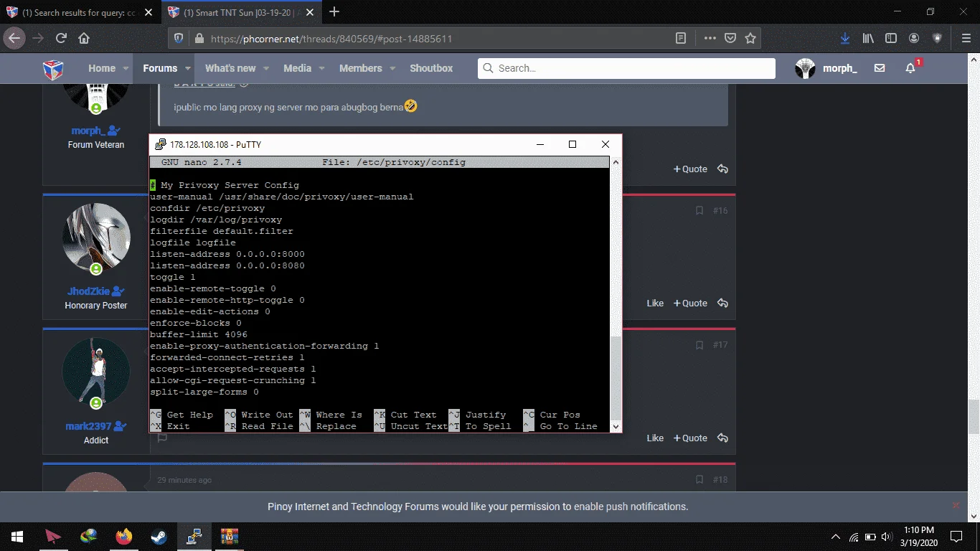Click mark2397 avatar thumbnail
Screen dimensions: 980x551
point(96,372)
